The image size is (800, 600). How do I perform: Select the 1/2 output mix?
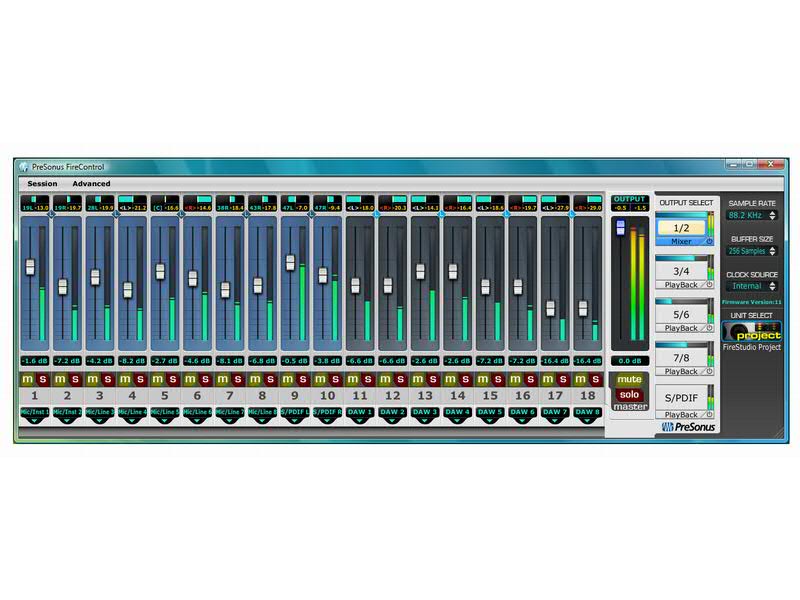click(681, 228)
